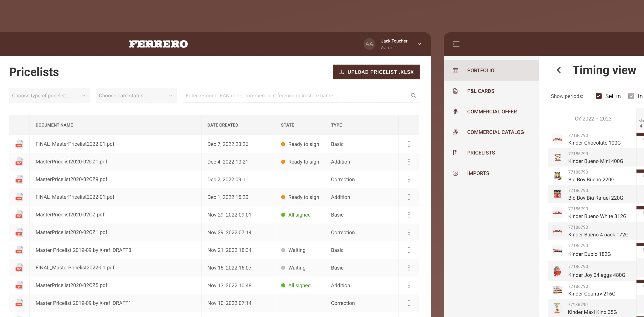
Task: Open FINAL_MasterPricelist2022-01.pdf created Dec 7
Action: pyautogui.click(x=75, y=144)
